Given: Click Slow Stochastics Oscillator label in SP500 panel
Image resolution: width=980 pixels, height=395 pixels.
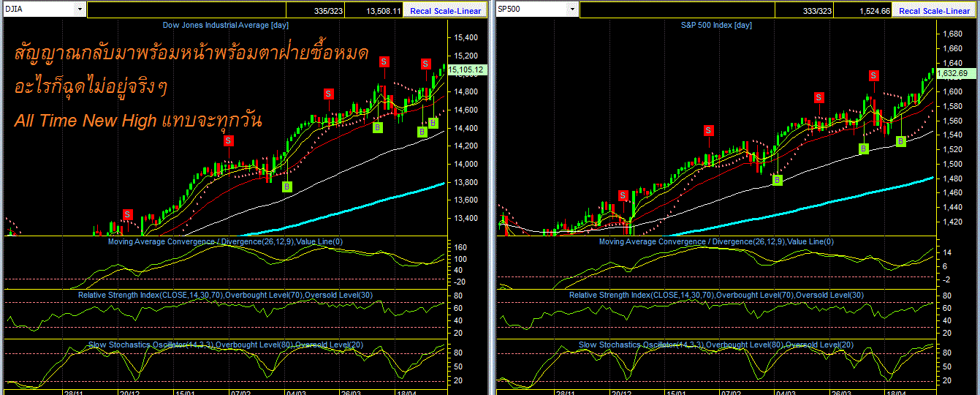Looking at the screenshot, I should coord(716,344).
